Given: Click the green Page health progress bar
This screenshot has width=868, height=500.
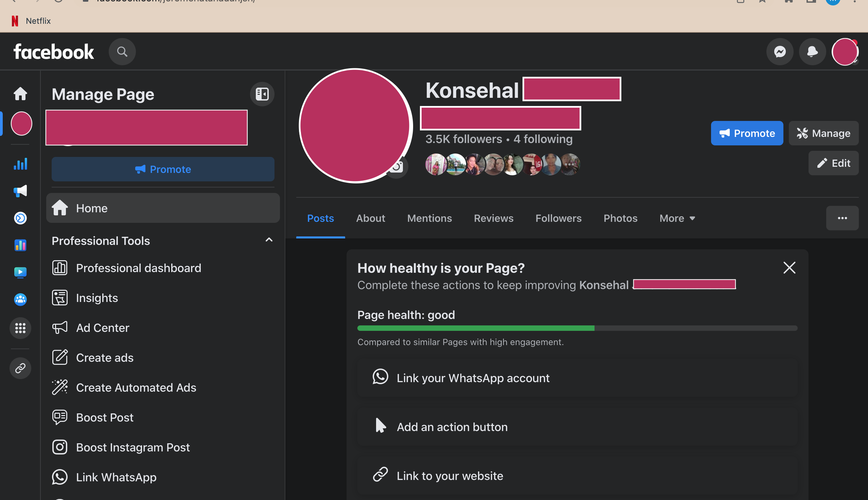Looking at the screenshot, I should coord(476,328).
